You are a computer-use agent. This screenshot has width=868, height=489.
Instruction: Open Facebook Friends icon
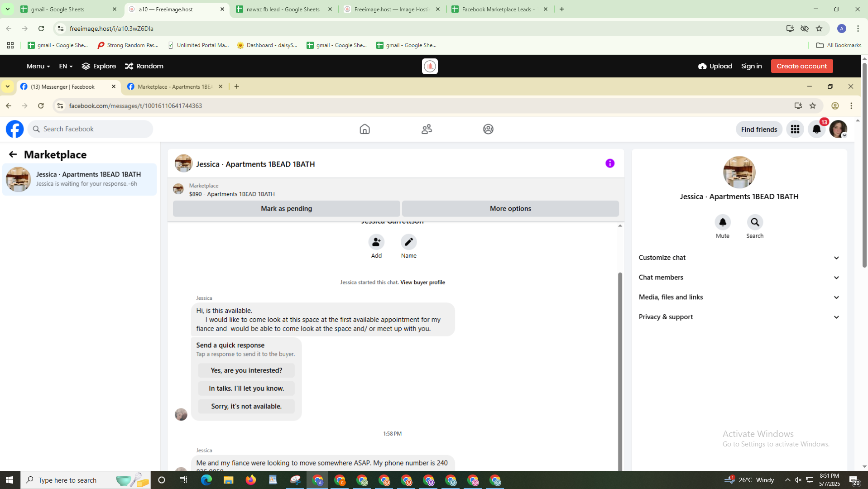(427, 129)
